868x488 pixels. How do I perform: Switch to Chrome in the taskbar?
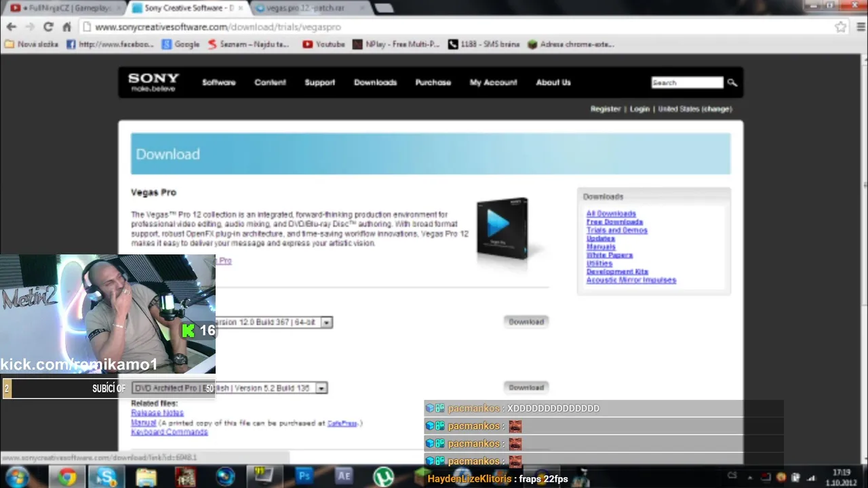point(66,476)
